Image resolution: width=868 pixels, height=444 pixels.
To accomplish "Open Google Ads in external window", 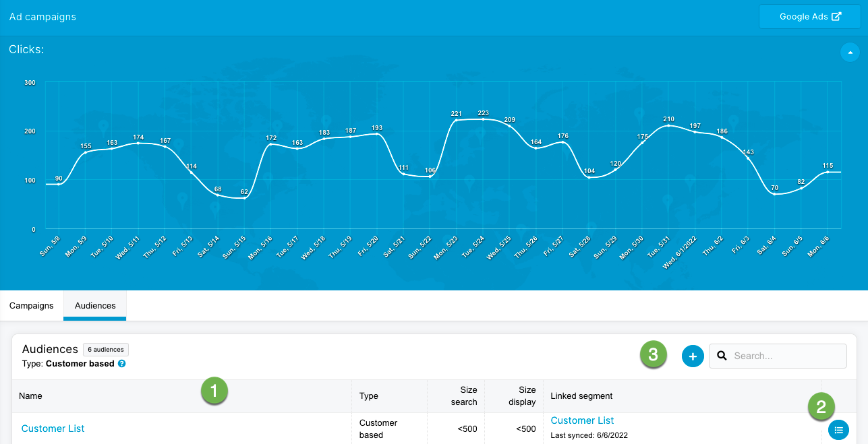I will [809, 17].
